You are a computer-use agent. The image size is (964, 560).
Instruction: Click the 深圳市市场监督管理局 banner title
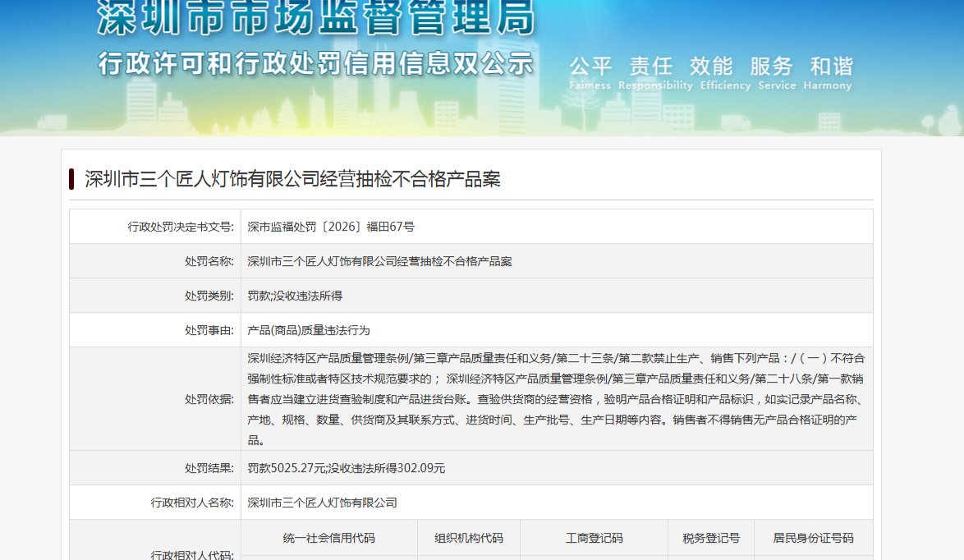pos(317,17)
